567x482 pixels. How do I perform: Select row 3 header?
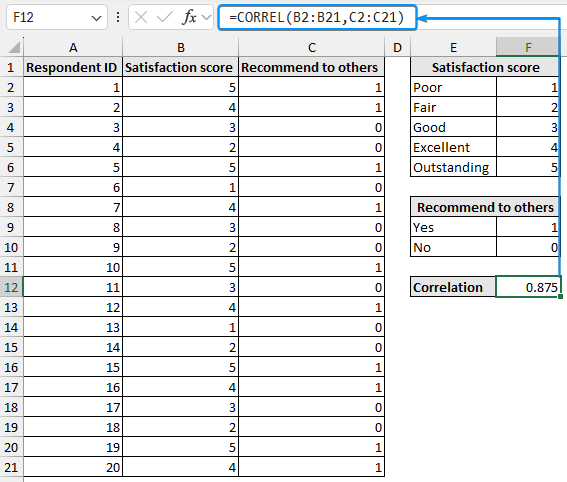(11, 107)
